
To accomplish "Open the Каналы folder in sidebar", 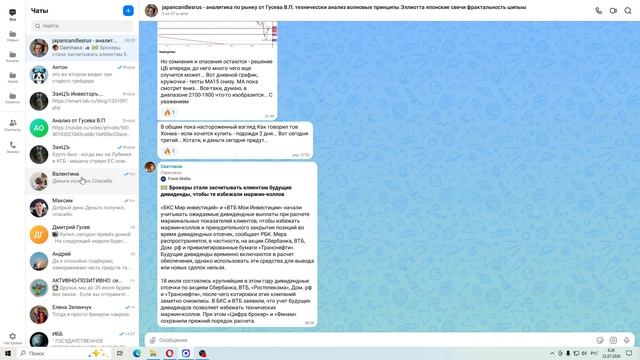I will point(13,57).
